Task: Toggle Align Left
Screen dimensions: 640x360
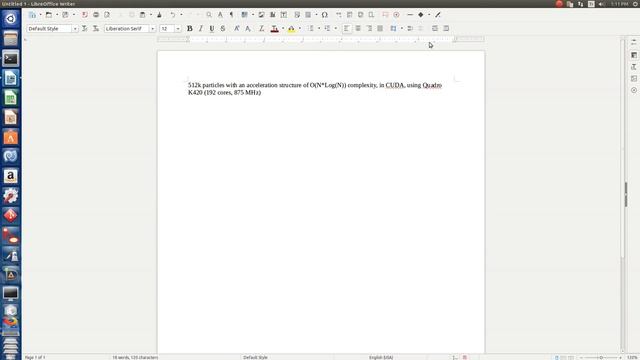Action: (347, 29)
